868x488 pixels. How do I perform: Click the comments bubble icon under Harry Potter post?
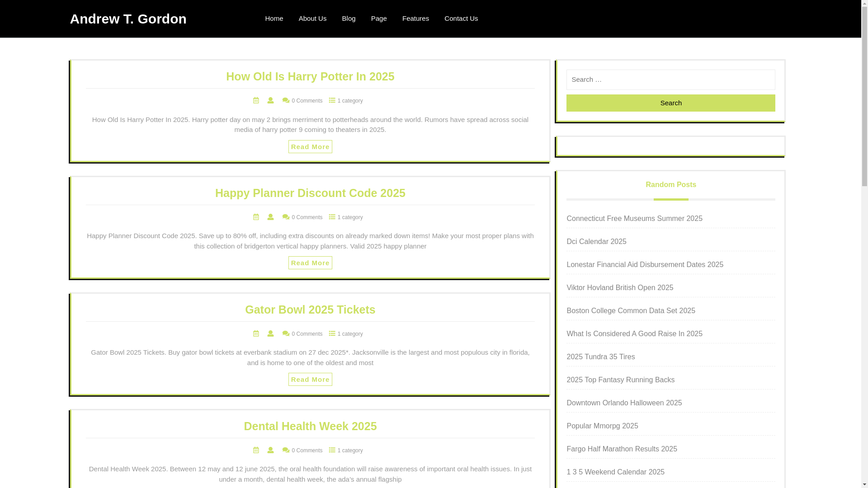pyautogui.click(x=286, y=100)
